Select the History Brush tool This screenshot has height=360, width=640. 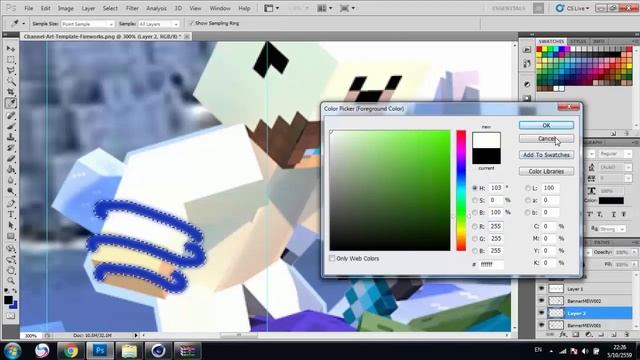tap(11, 148)
